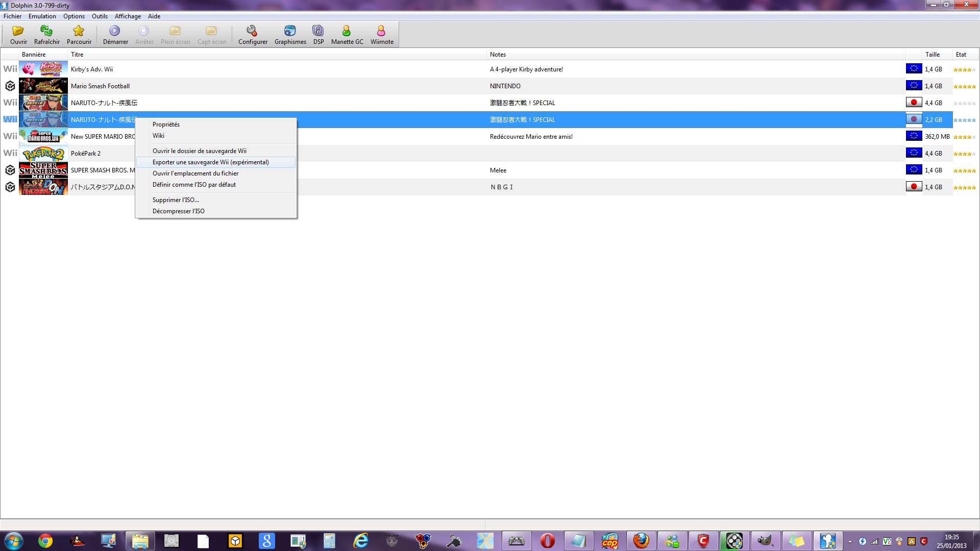The image size is (980, 551).
Task: Select Exporter une sauvegarde Wii (expérimental)
Action: [216, 162]
